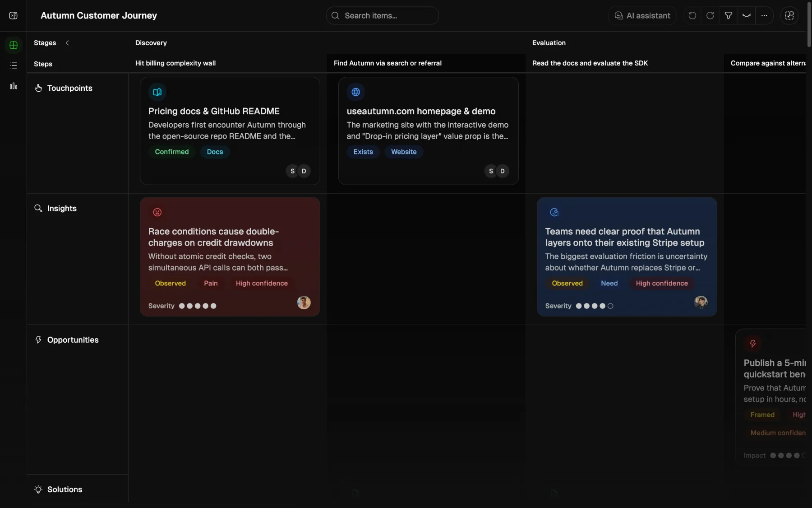Click the user photo on Race conditions card
Viewport: 812px width, 508px height.
pyautogui.click(x=304, y=303)
